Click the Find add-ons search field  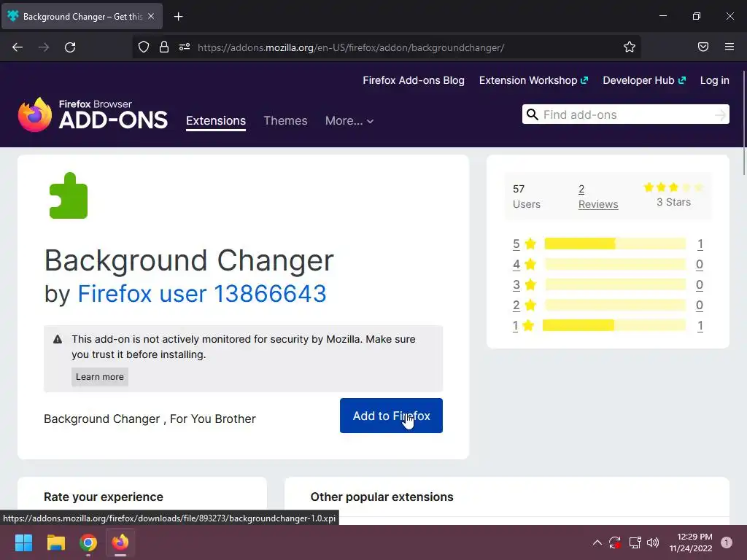(625, 114)
